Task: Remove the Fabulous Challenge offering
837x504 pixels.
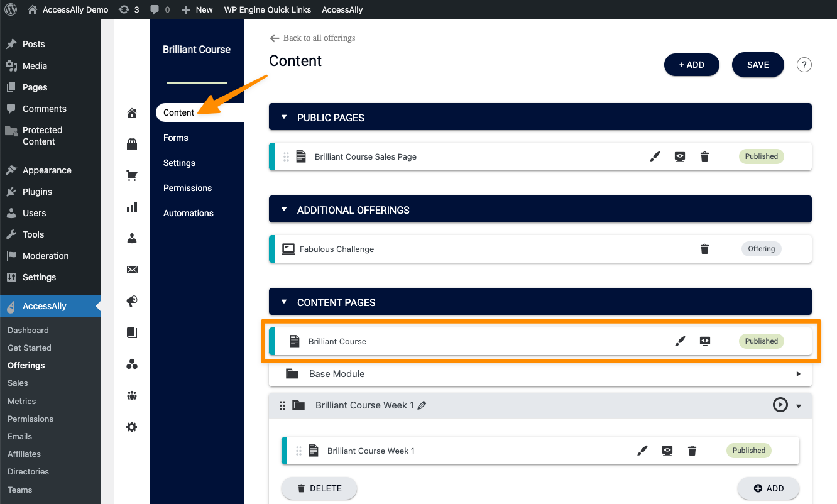Action: pos(704,249)
